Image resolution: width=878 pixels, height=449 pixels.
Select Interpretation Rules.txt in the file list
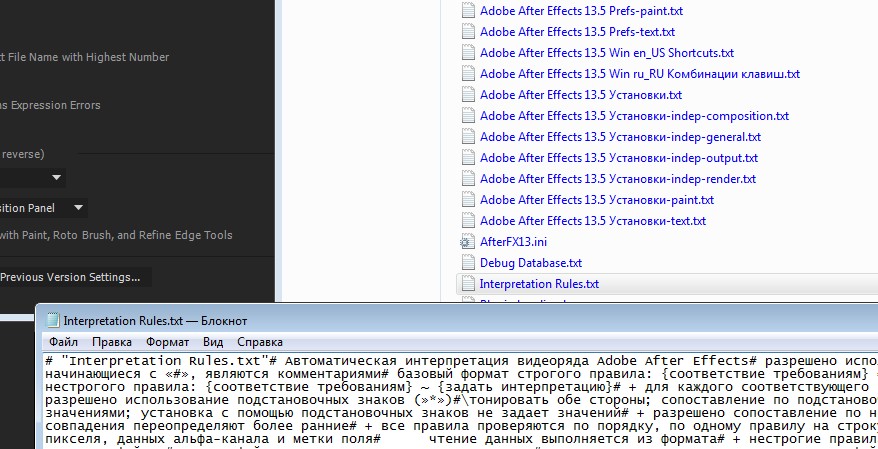(x=539, y=284)
